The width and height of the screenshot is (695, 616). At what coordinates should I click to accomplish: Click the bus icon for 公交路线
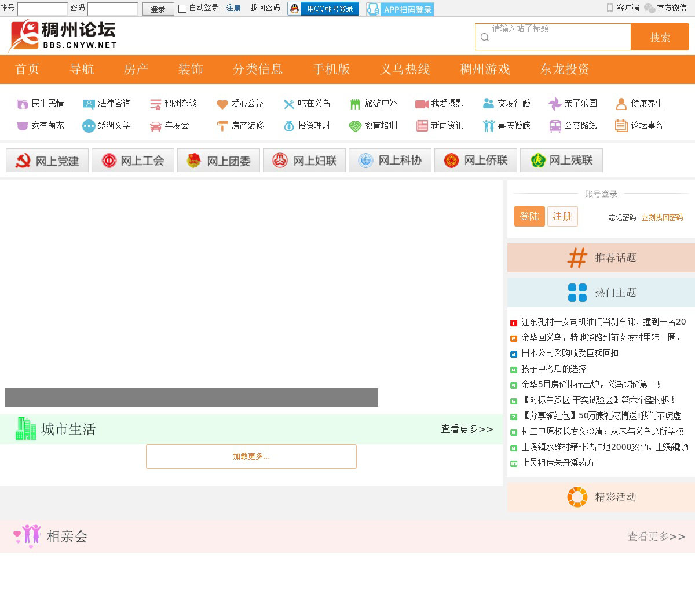click(x=555, y=126)
